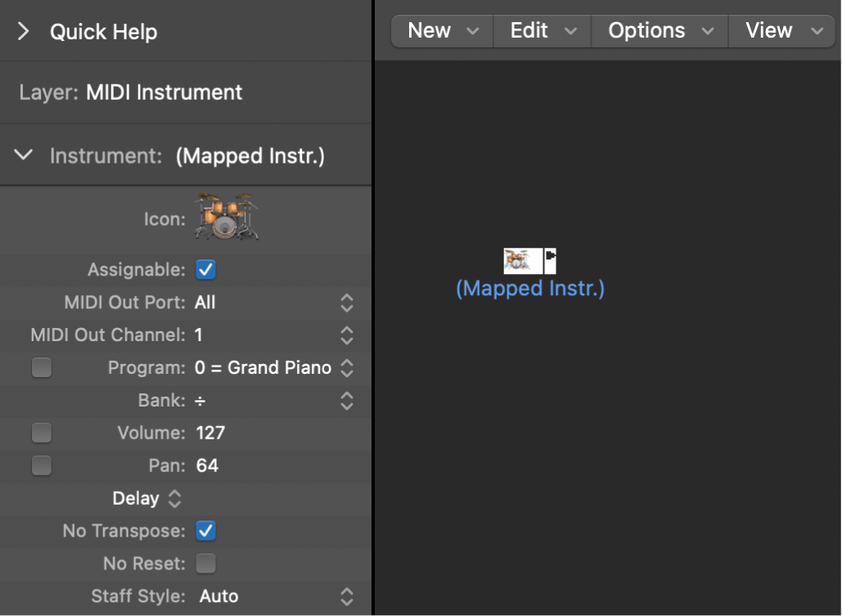Open the Options menu
Screen dimensions: 842x616
click(x=659, y=30)
